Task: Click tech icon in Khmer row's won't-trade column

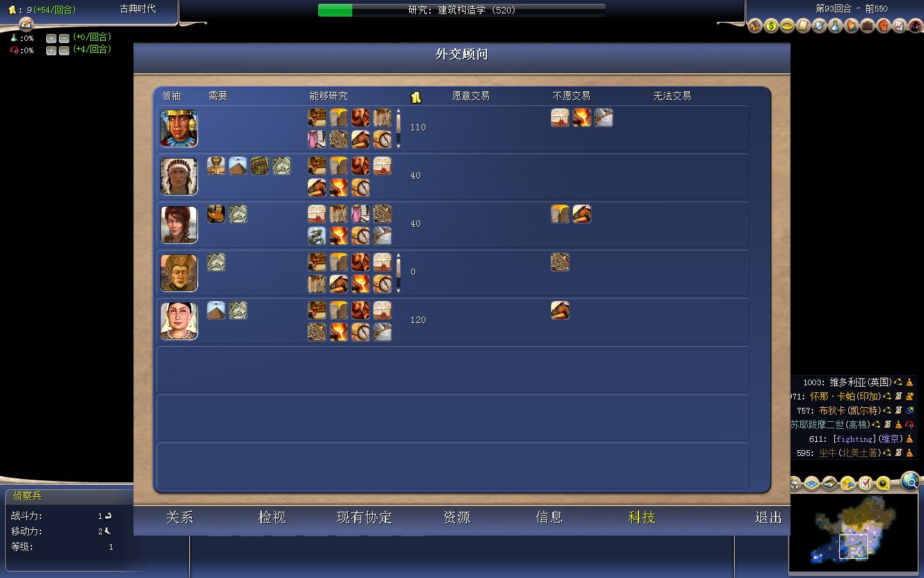Action: coord(560,263)
